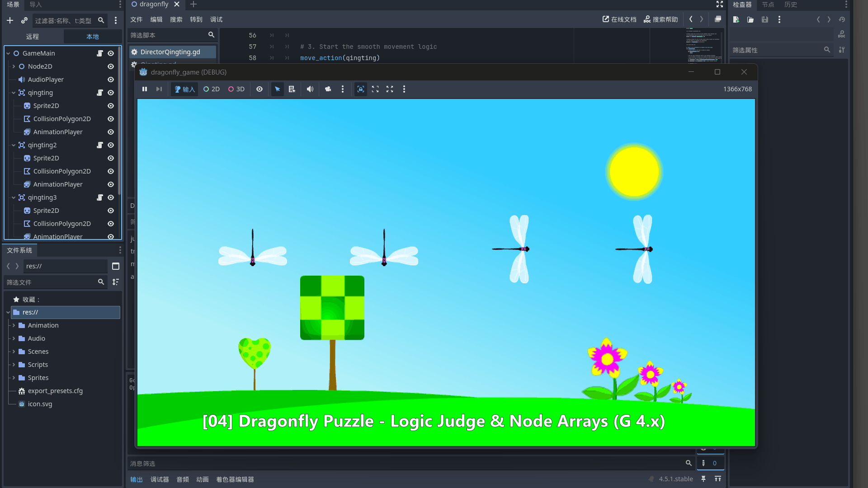Open the 调试 menu in script editor

tap(216, 19)
